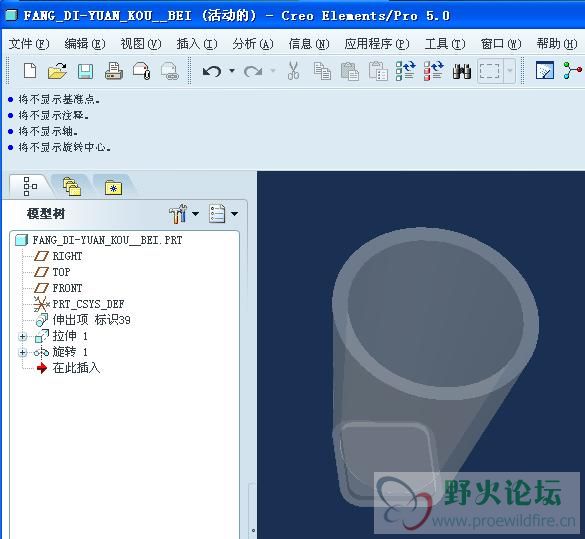Open the 文件(F) menu
This screenshot has height=539, width=585.
29,44
